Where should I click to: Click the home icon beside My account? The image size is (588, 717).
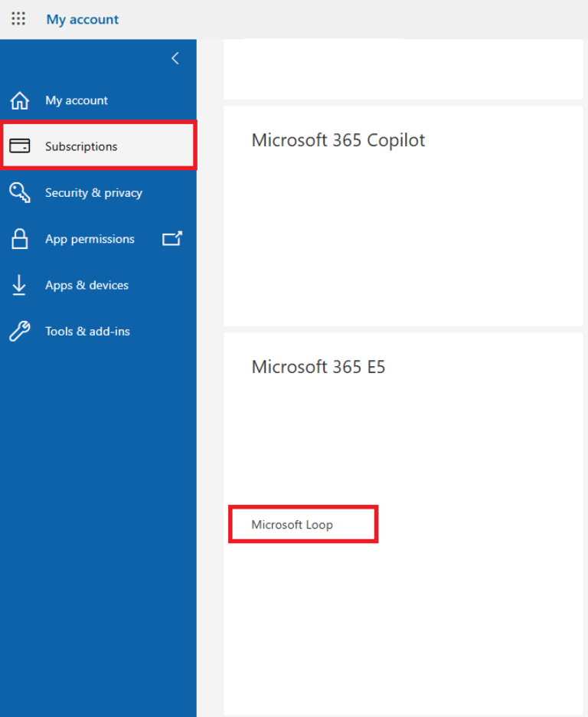coord(20,100)
